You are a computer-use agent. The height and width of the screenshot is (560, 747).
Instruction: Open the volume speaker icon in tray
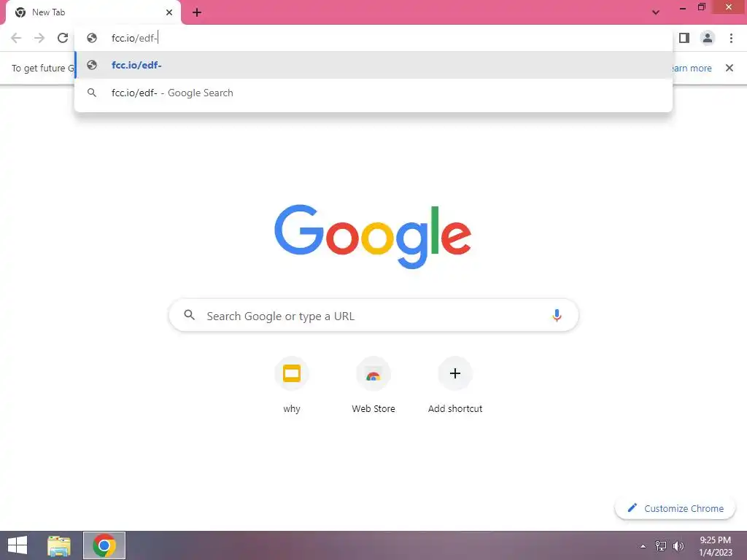[x=678, y=545]
